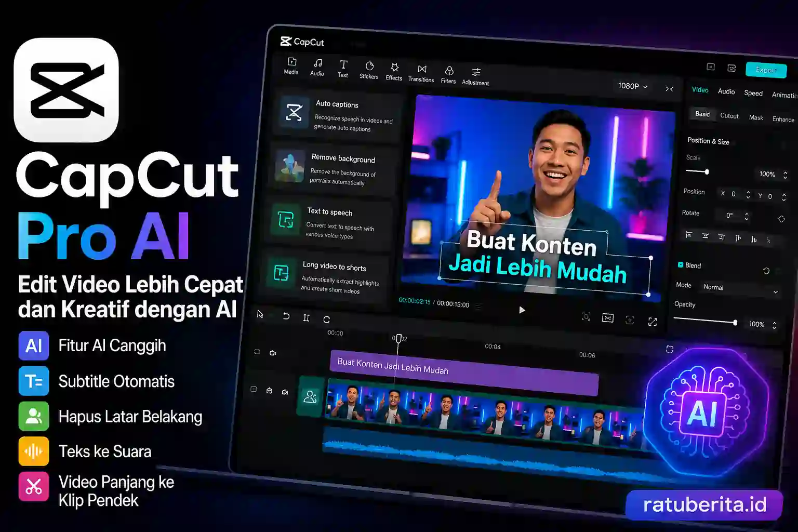
Task: Toggle the video track visibility icon
Action: [269, 390]
